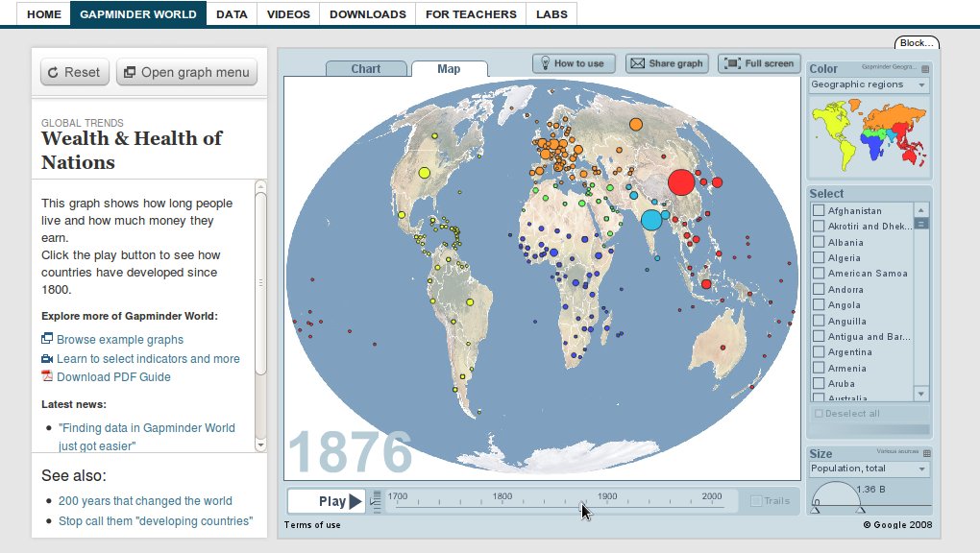980x553 pixels.
Task: Open the Size indicator dropdown
Action: 869,469
